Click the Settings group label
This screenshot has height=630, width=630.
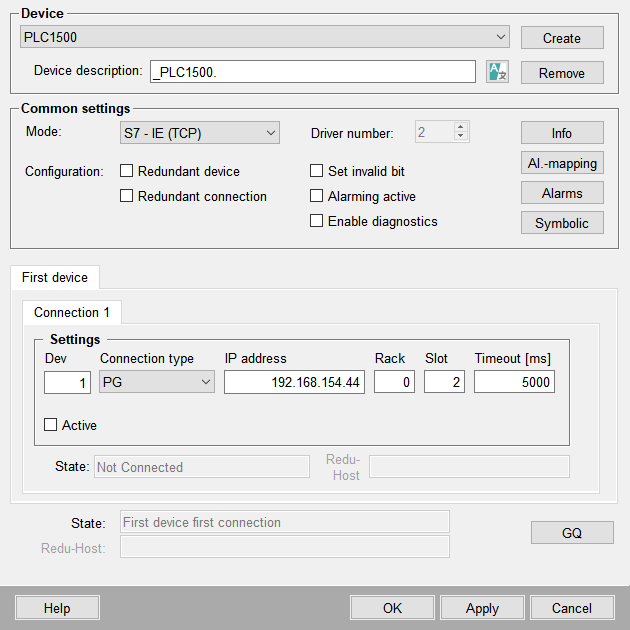[75, 340]
